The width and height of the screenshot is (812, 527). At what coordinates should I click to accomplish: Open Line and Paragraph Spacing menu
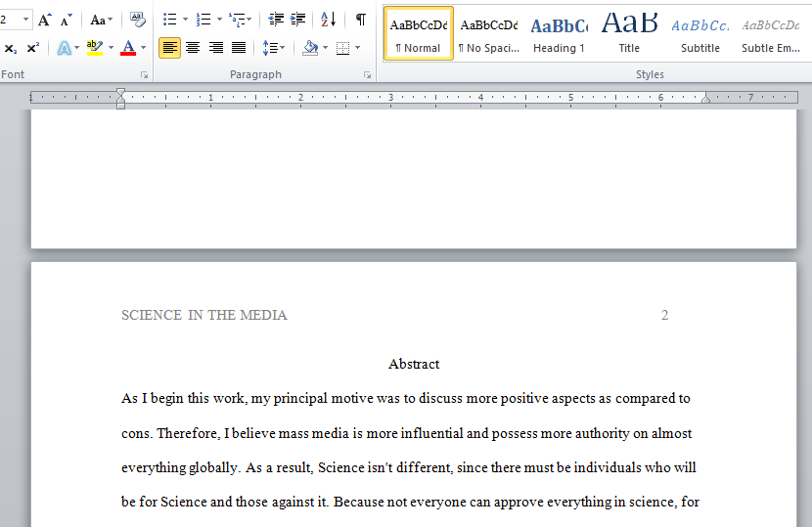273,48
